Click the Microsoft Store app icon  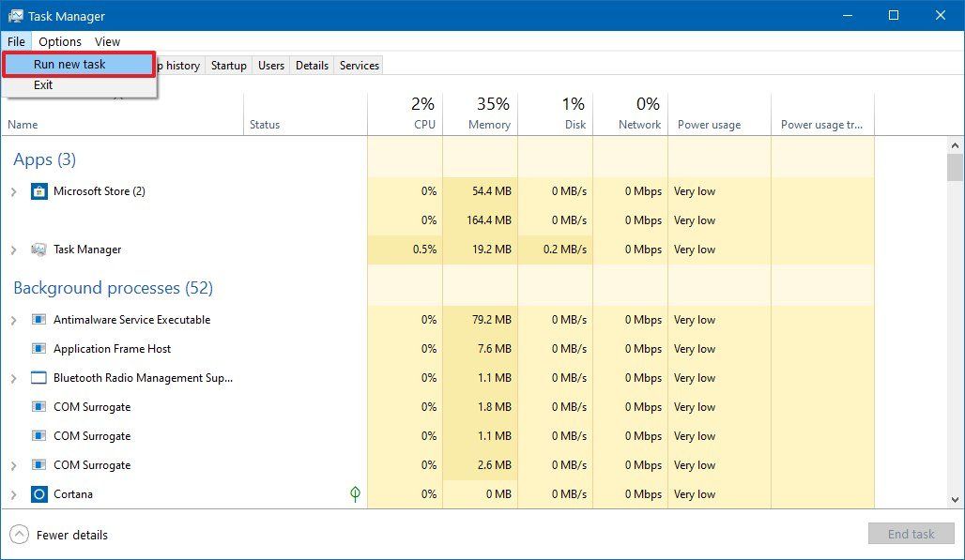click(x=38, y=190)
